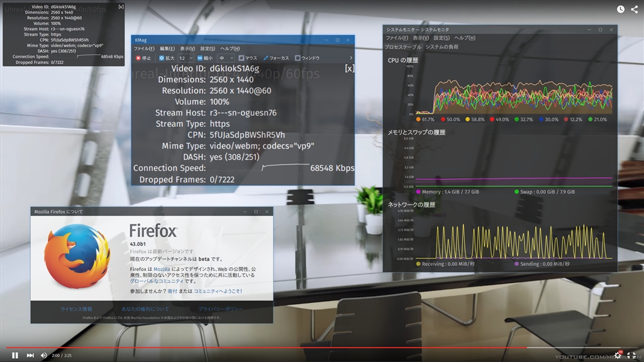Switch to the プロセステーブル tab
Image resolution: width=644 pixels, height=362 pixels.
click(403, 47)
